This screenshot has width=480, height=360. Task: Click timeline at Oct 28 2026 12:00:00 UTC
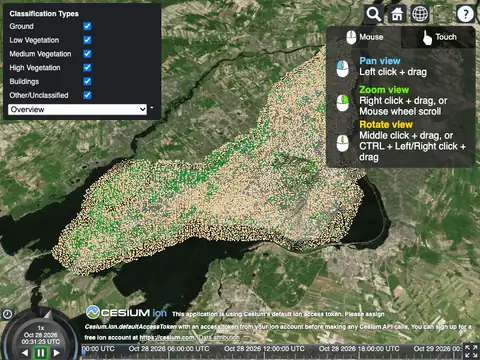(x=264, y=349)
